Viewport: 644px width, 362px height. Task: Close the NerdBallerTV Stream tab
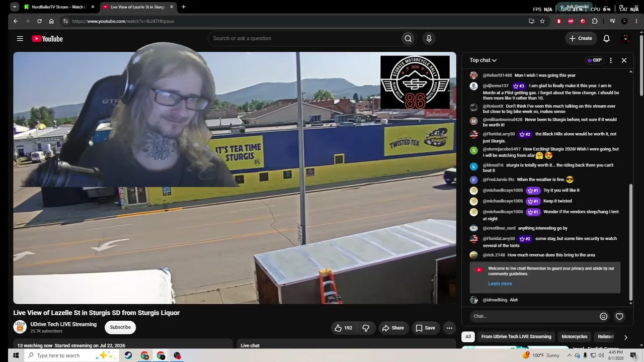(93, 7)
